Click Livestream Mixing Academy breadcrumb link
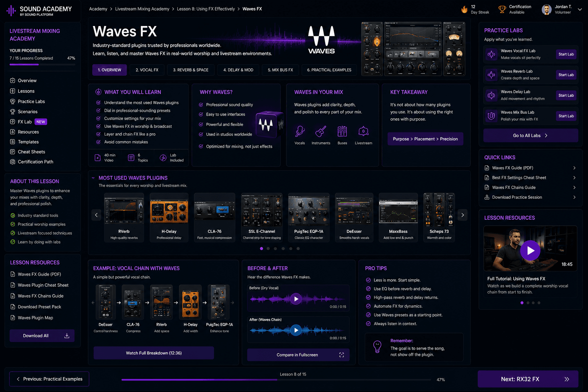Viewport: 588px width, 392px height. point(142,9)
